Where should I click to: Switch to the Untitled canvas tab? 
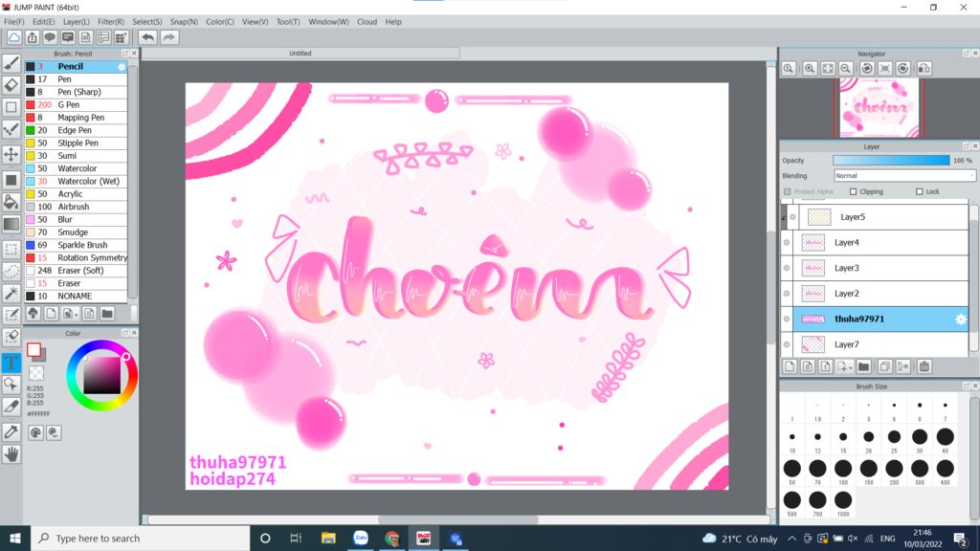click(300, 54)
